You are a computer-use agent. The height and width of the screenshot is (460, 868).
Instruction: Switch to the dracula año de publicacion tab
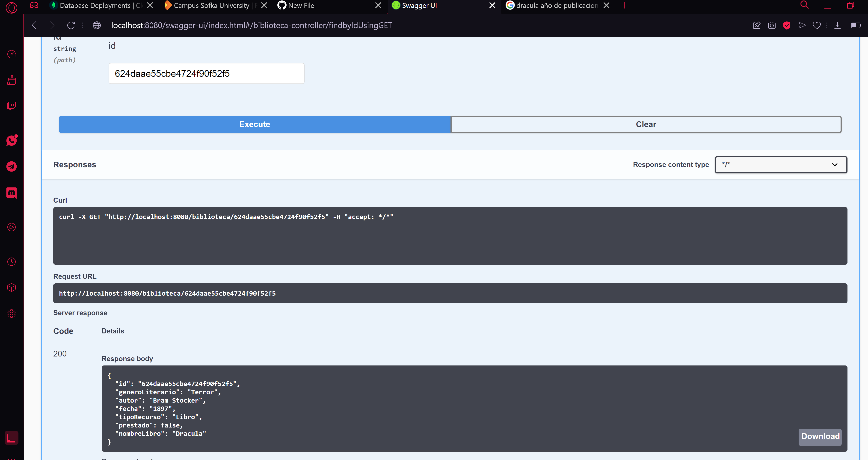(553, 5)
